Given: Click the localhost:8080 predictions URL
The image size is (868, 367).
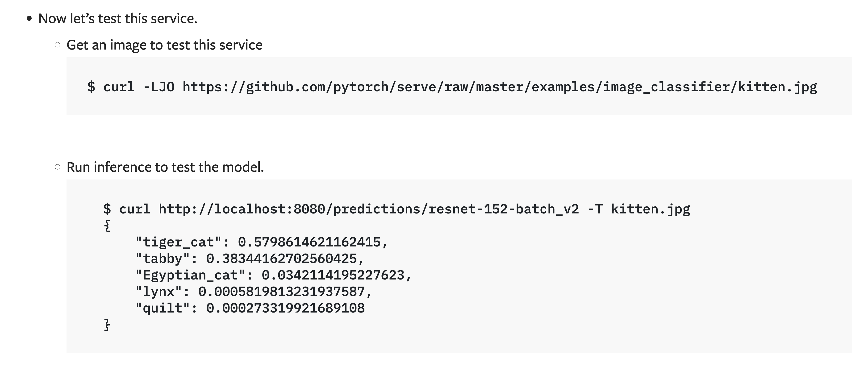Looking at the screenshot, I should [369, 209].
